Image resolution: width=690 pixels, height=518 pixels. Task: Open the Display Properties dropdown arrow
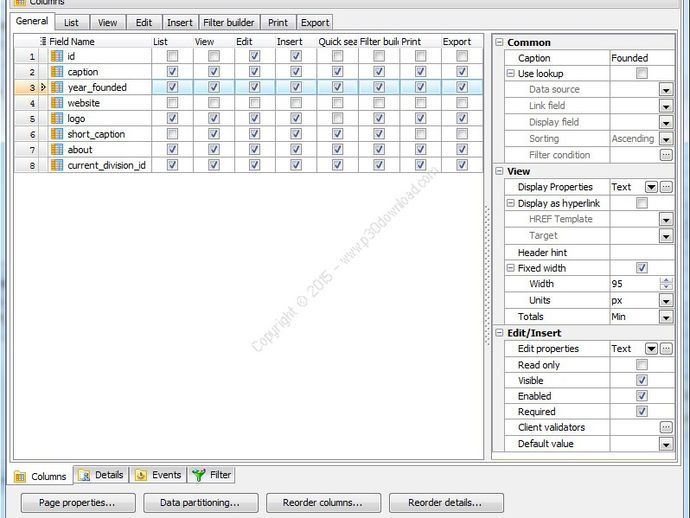tap(651, 187)
